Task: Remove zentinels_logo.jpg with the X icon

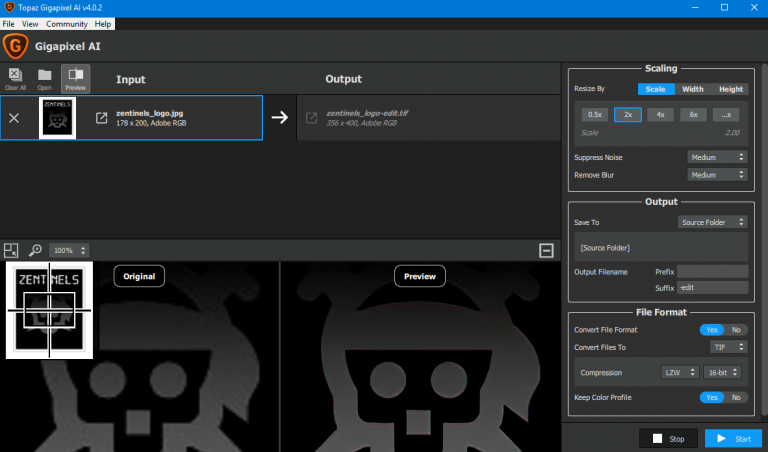Action: pyautogui.click(x=14, y=118)
